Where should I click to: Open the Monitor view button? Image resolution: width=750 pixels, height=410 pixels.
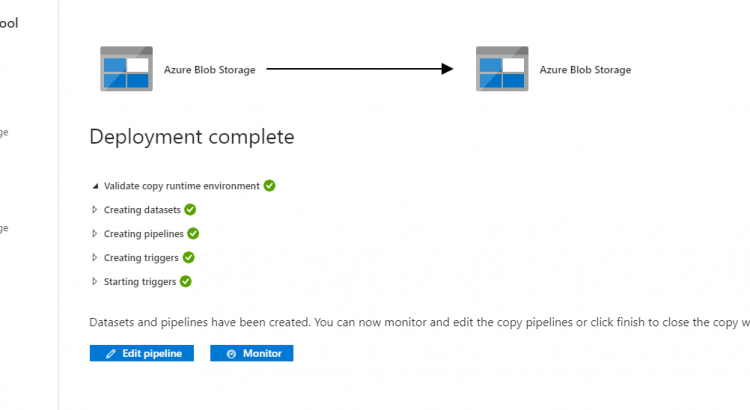point(252,354)
